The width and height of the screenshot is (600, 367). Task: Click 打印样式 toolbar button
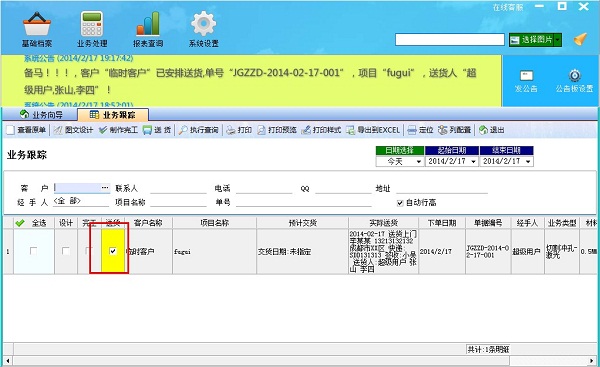coord(321,130)
